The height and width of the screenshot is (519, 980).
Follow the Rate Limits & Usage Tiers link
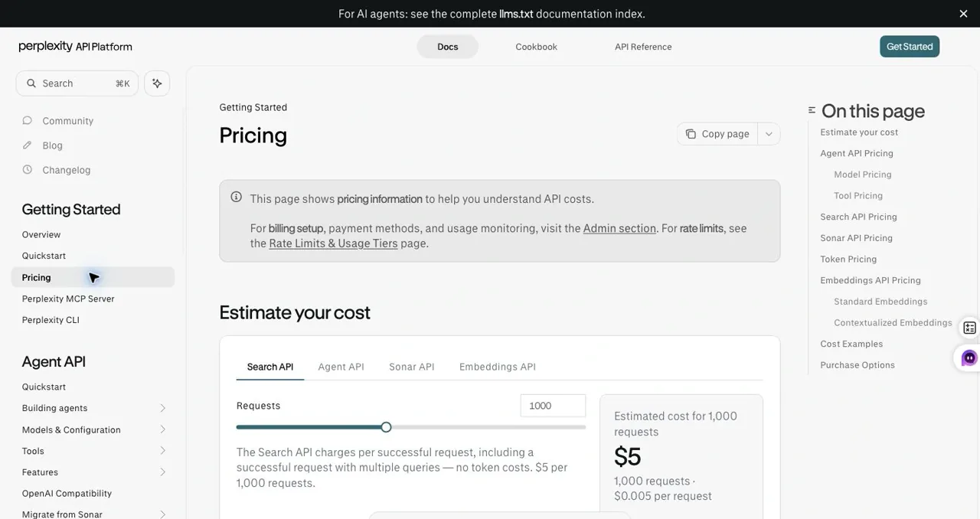coord(333,243)
